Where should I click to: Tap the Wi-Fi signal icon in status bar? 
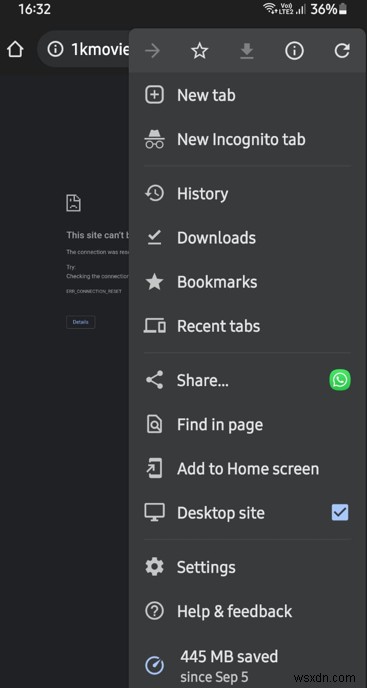pos(270,9)
